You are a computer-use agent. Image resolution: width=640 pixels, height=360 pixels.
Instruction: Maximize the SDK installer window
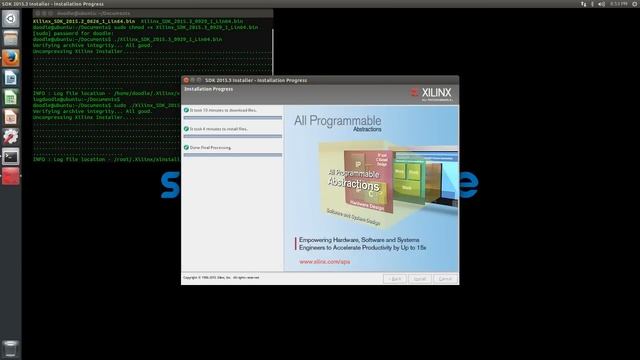click(199, 80)
